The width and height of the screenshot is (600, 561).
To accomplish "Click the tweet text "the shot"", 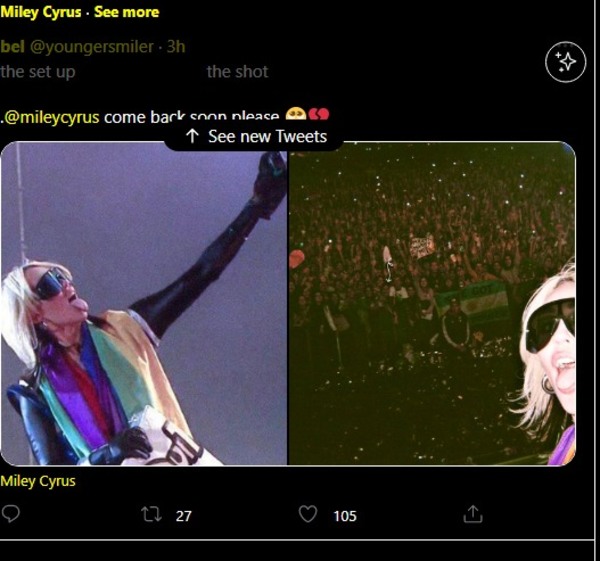I will pyautogui.click(x=237, y=71).
